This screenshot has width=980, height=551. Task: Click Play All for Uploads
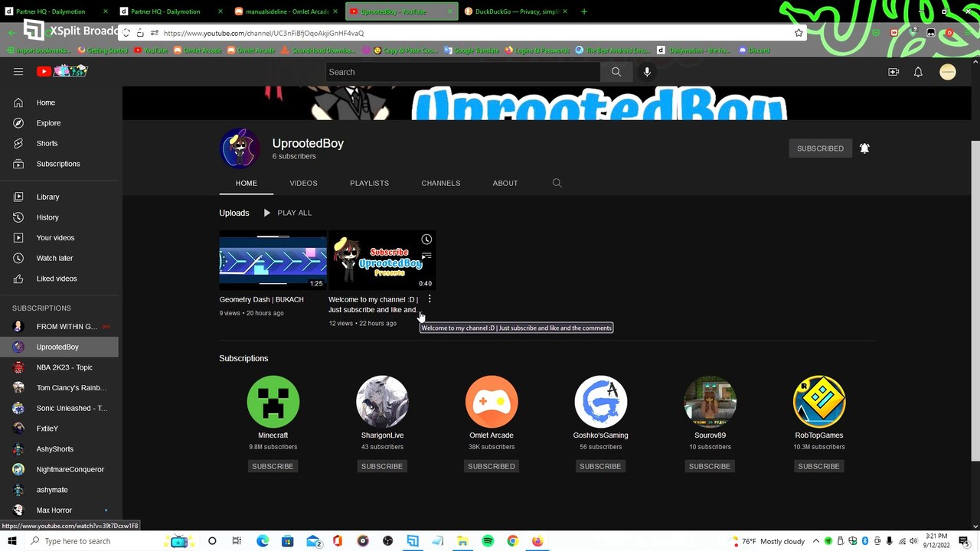287,213
